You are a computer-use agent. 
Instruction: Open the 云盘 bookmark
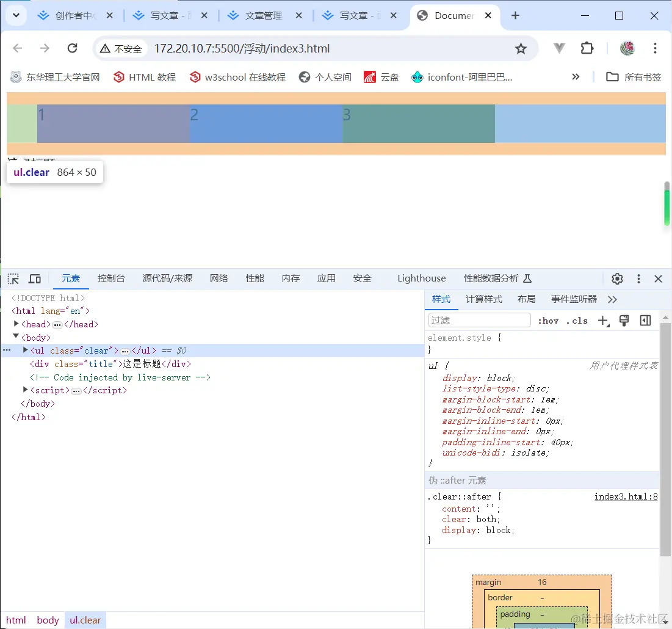(x=381, y=77)
